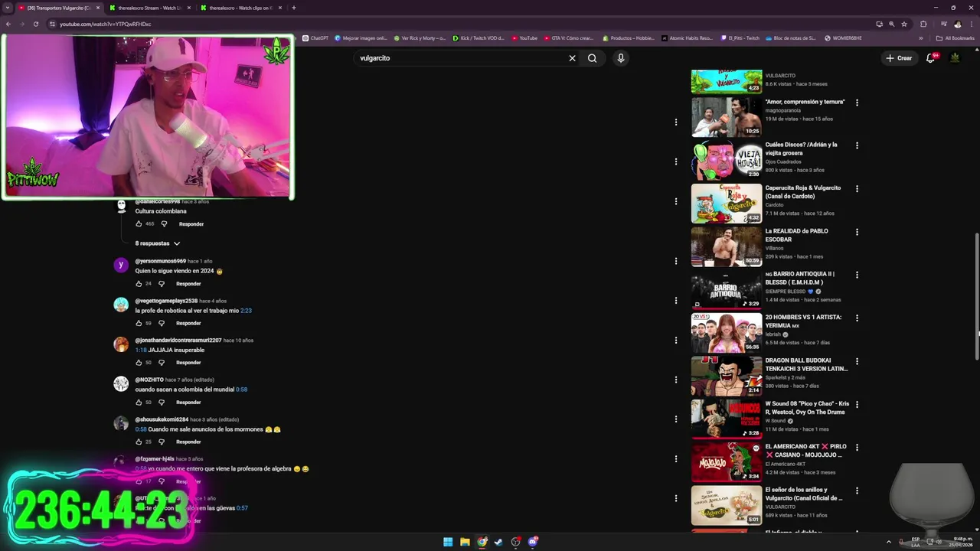The image size is (980, 551).
Task: Like the 'colombia del mundial' comment
Action: pos(139,403)
